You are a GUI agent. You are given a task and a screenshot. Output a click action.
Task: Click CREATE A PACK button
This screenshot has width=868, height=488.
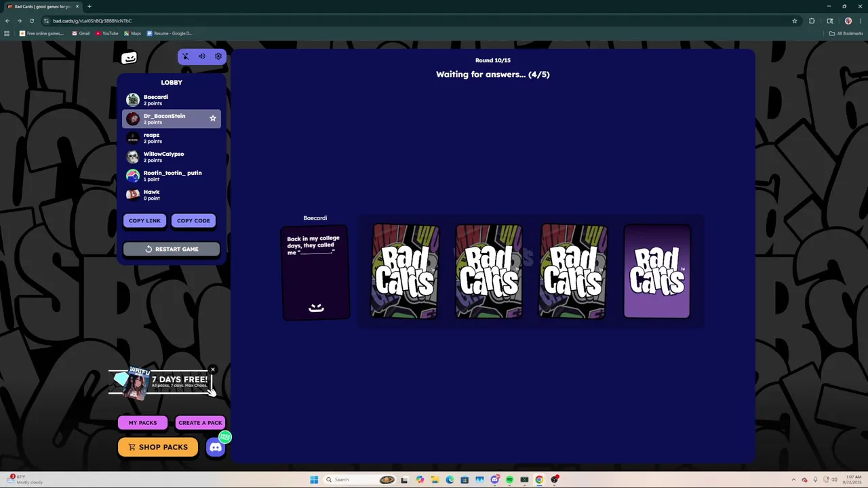[x=200, y=422]
